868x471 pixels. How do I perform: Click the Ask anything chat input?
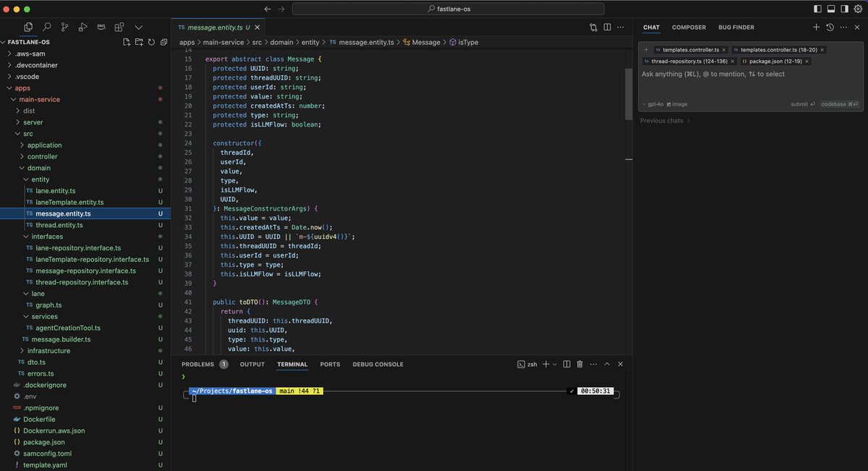click(x=750, y=74)
